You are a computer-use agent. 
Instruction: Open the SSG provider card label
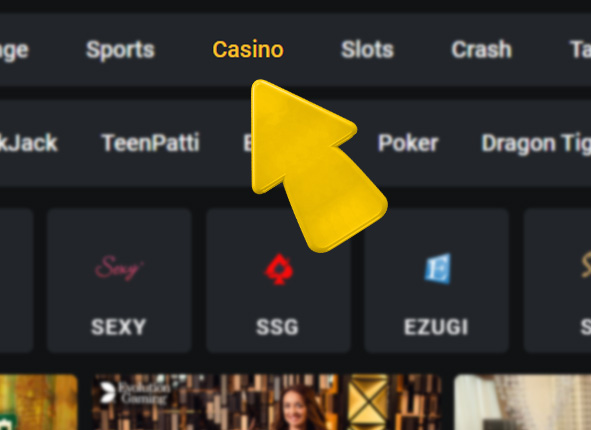click(x=277, y=327)
